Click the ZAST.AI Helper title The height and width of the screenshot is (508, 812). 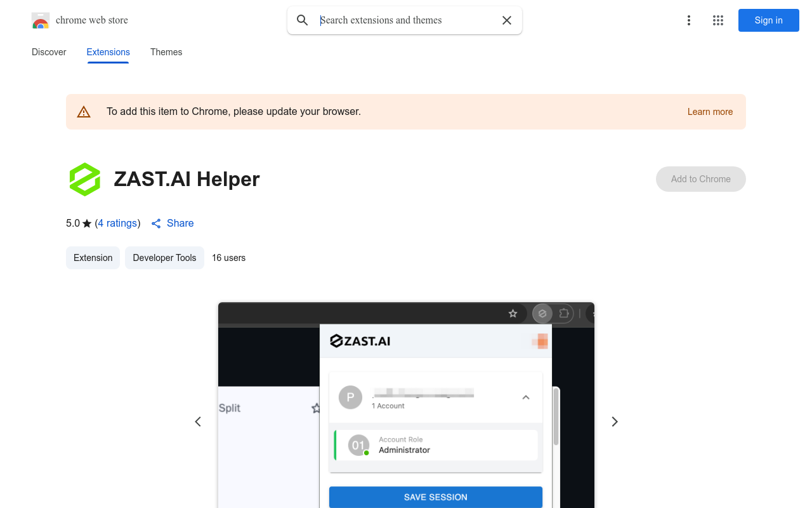(187, 179)
